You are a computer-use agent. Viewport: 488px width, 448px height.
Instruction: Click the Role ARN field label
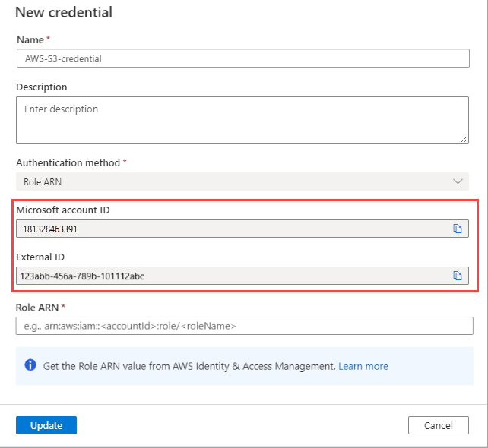point(39,307)
